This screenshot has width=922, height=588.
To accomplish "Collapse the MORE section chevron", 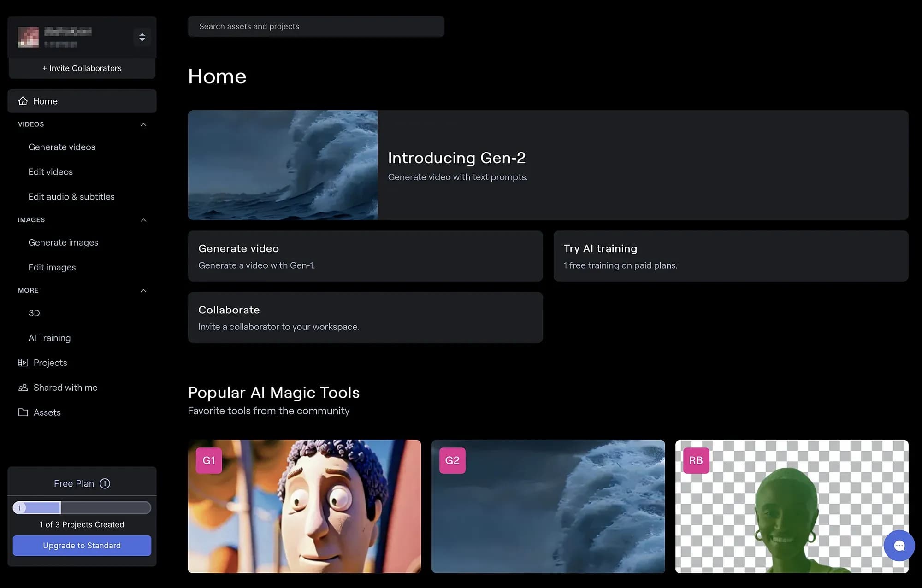I will [143, 290].
